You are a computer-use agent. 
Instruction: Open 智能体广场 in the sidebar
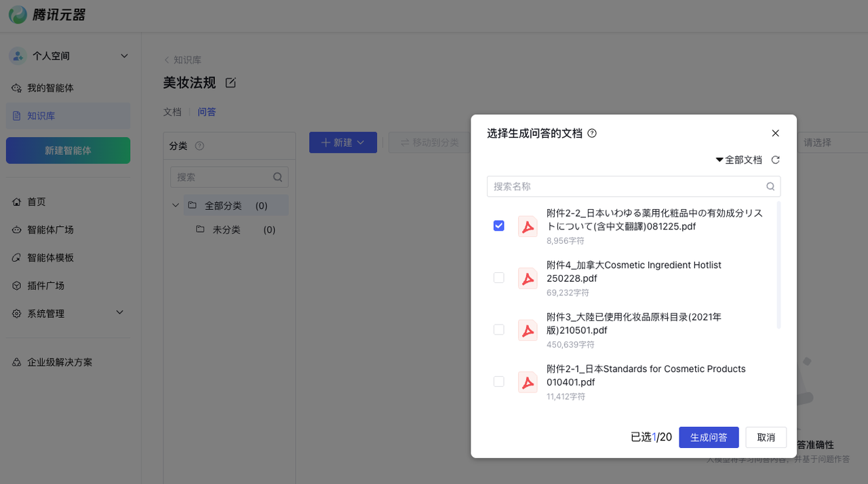point(50,230)
